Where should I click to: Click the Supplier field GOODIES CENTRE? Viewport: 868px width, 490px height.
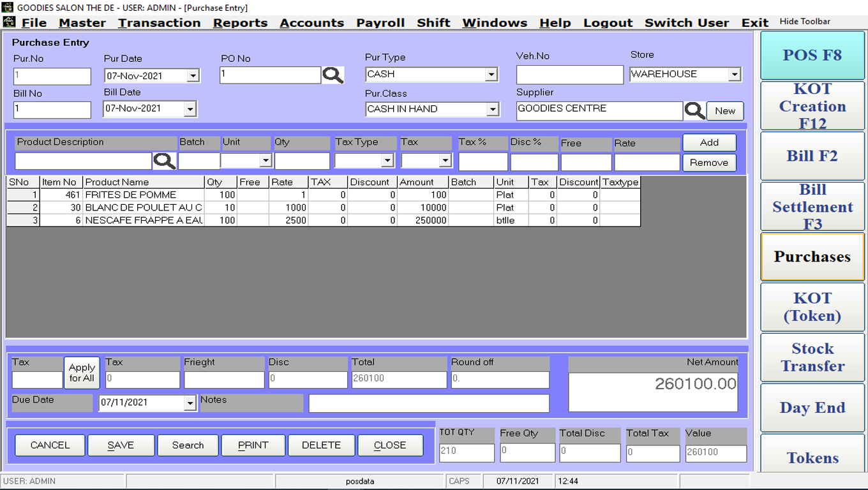(x=599, y=110)
